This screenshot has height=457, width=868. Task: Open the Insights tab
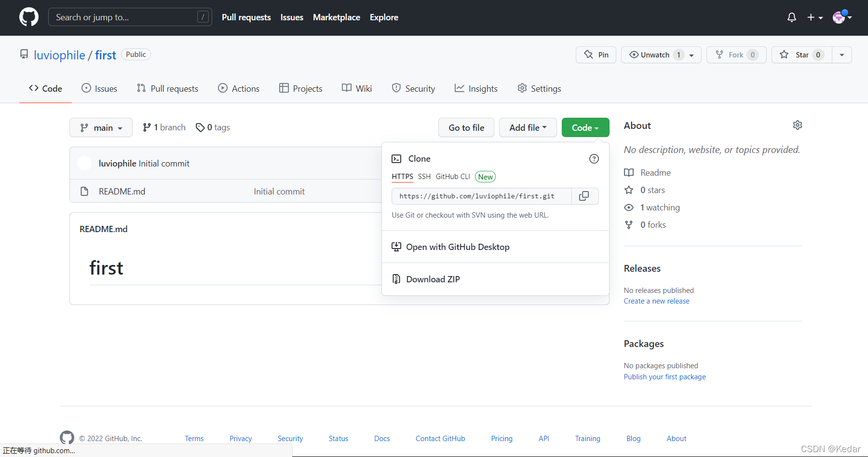(x=476, y=89)
